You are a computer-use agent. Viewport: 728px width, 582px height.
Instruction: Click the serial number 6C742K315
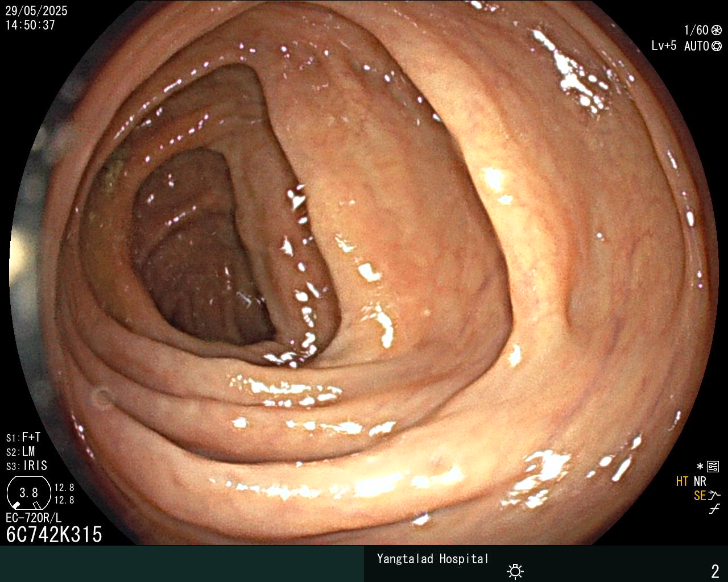[54, 534]
